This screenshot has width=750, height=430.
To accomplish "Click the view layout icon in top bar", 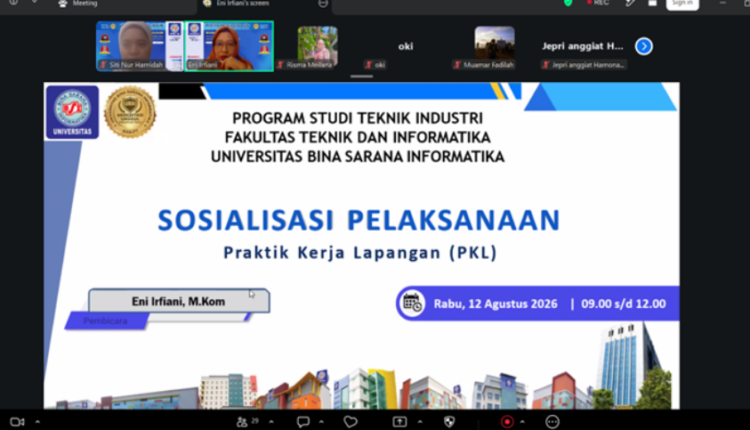I will (x=652, y=3).
